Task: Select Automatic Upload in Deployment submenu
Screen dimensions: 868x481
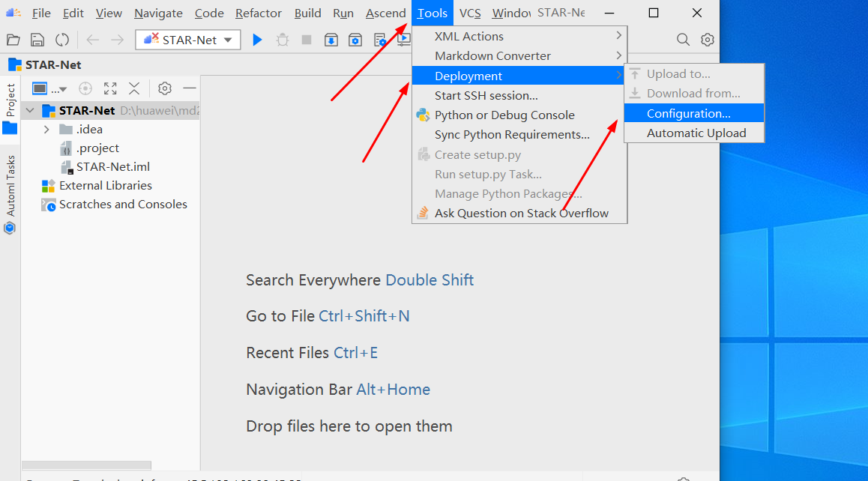Action: [x=694, y=133]
